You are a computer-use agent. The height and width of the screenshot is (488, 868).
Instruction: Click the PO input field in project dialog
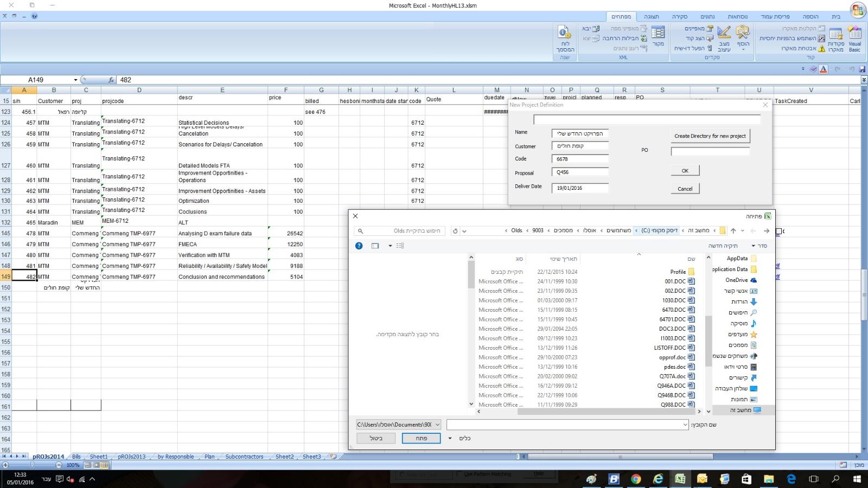710,152
